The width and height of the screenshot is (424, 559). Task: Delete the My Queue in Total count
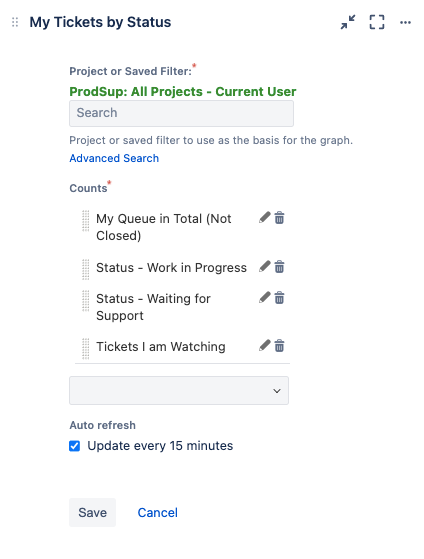click(x=280, y=217)
